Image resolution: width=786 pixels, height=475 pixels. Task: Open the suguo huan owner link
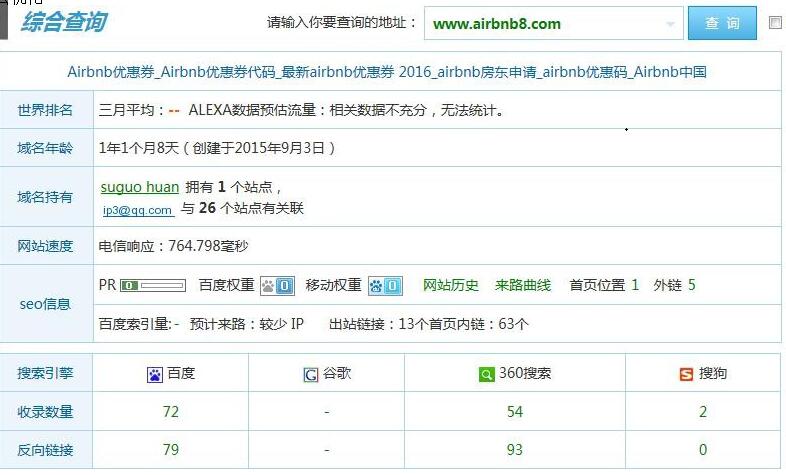(x=140, y=187)
